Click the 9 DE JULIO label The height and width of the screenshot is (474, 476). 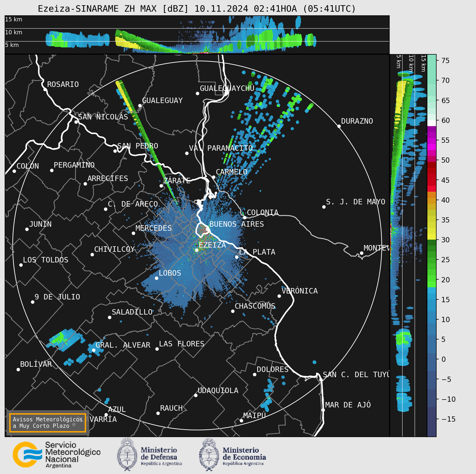57,297
